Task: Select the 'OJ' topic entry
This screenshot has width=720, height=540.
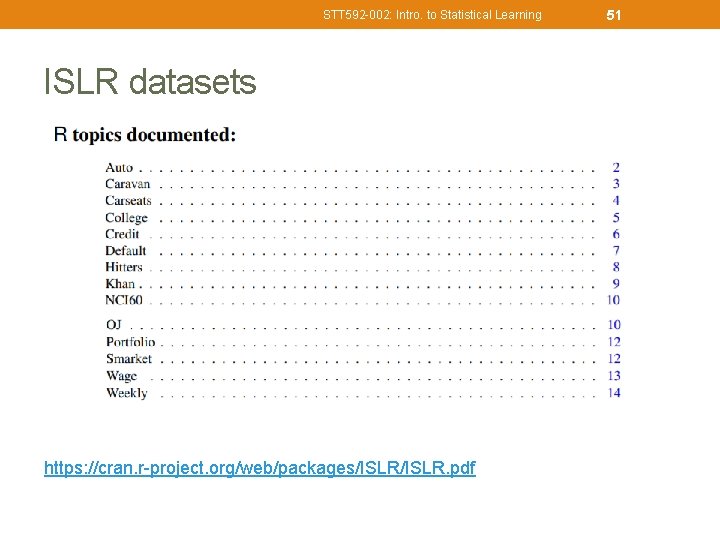Action: click(x=114, y=325)
